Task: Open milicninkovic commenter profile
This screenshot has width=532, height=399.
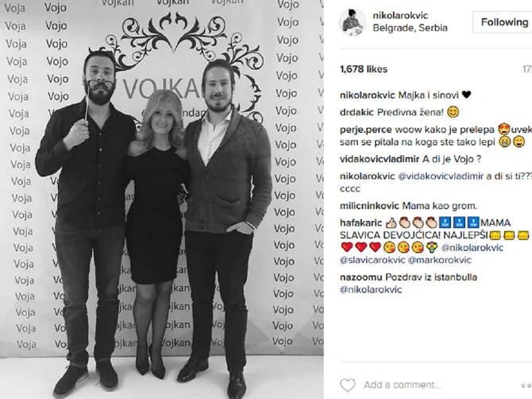Action: tap(369, 206)
